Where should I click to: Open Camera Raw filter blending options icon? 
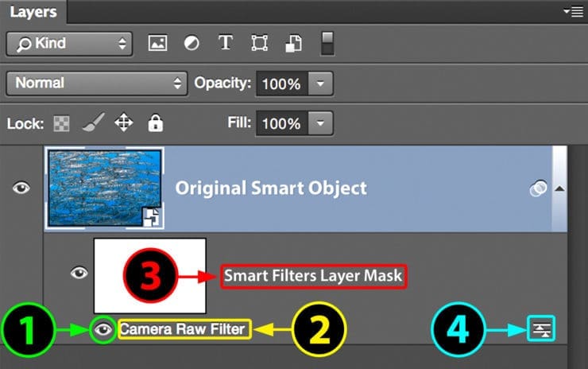click(541, 329)
